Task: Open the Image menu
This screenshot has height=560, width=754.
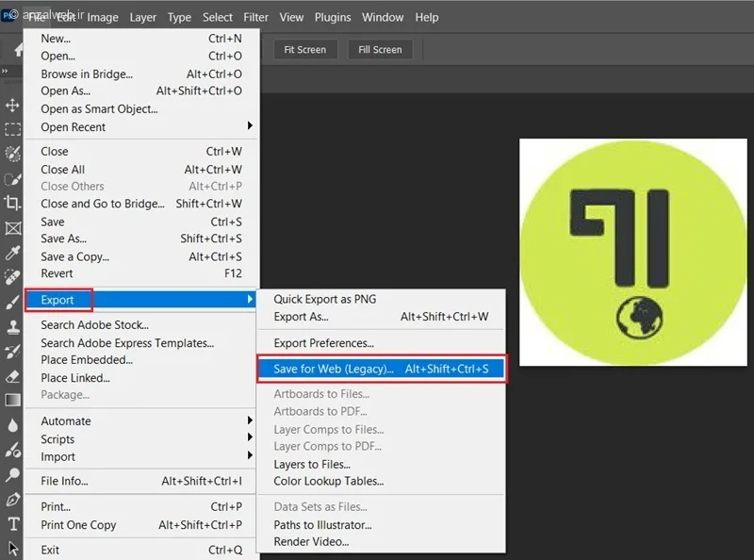Action: point(103,17)
